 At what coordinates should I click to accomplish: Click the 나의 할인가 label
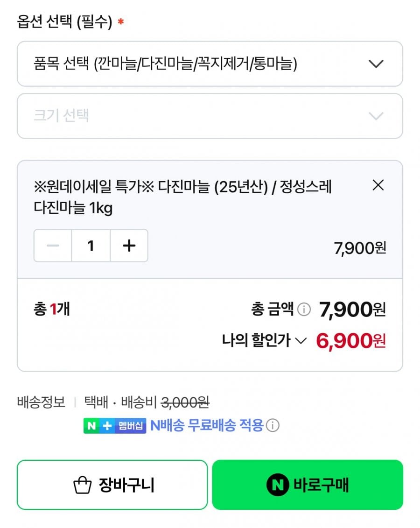[256, 340]
